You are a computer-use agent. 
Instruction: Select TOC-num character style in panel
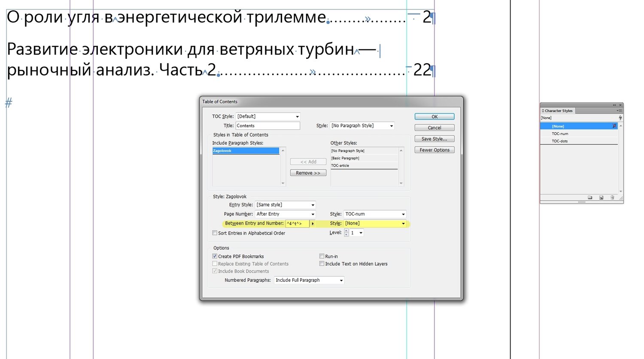[579, 134]
